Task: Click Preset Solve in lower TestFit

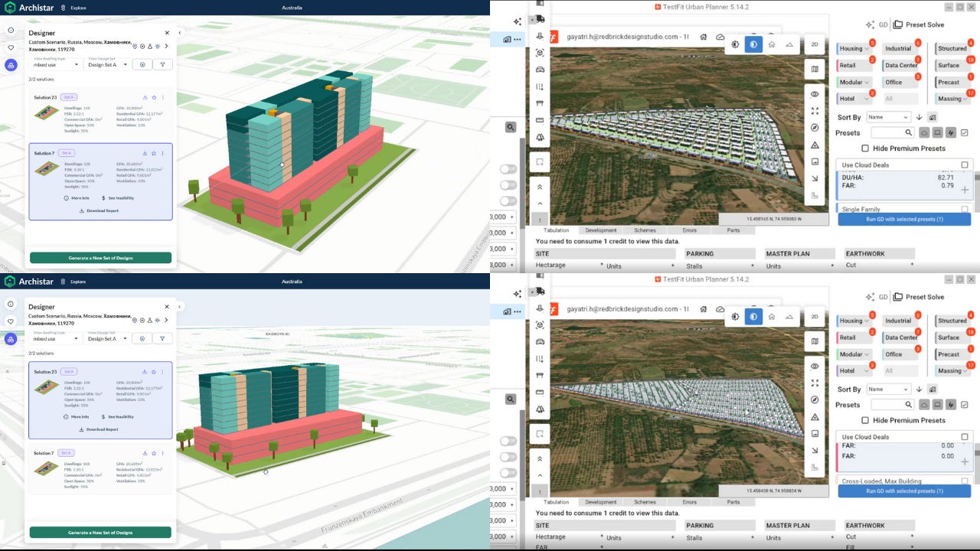Action: tap(918, 297)
